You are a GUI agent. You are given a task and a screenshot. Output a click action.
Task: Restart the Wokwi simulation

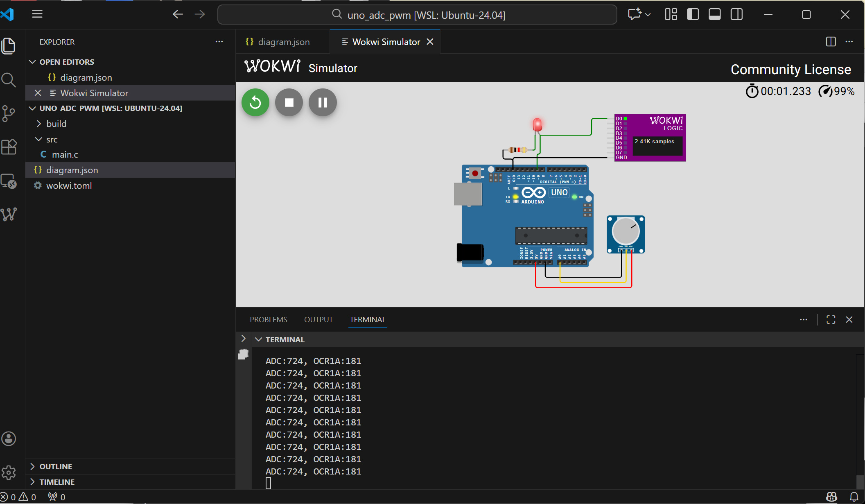pos(255,102)
